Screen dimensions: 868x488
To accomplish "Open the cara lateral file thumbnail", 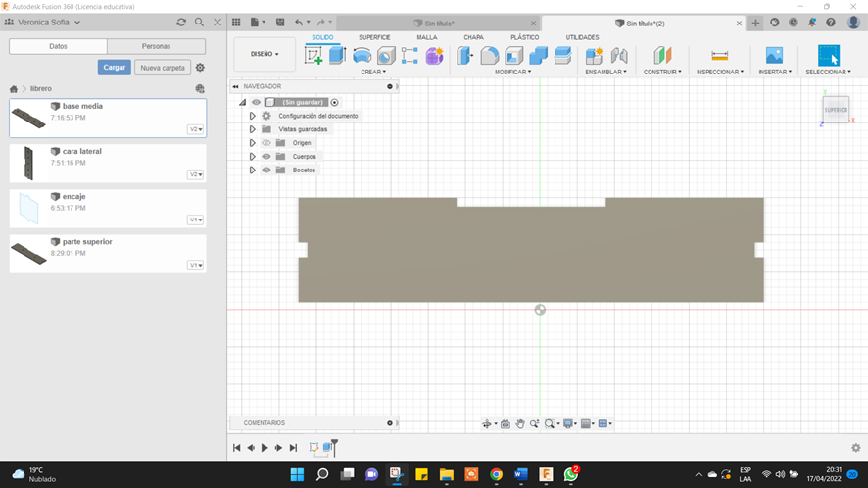I will (28, 164).
